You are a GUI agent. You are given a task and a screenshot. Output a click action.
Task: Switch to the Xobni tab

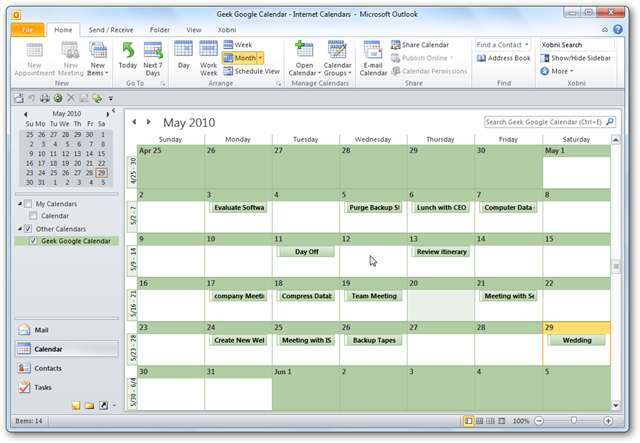227,30
